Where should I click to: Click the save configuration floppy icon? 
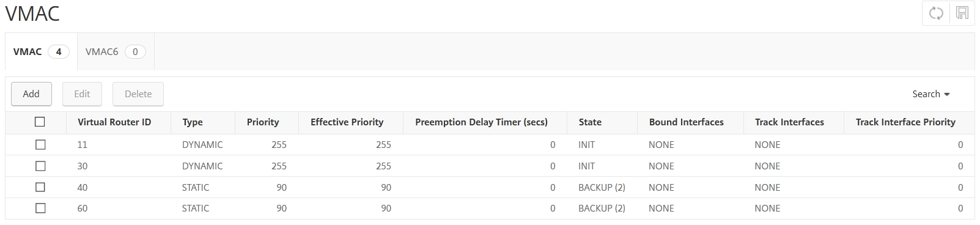962,13
